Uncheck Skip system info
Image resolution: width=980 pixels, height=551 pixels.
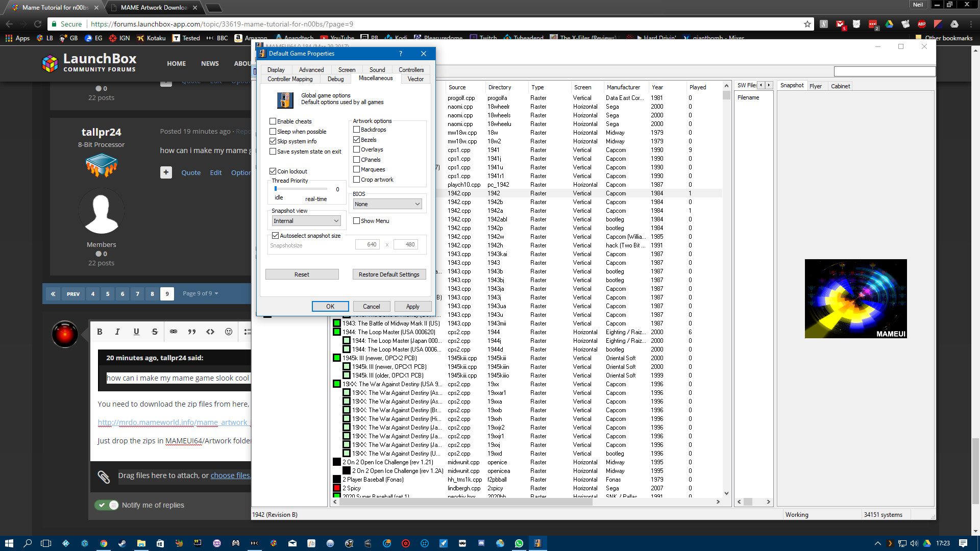(x=273, y=141)
